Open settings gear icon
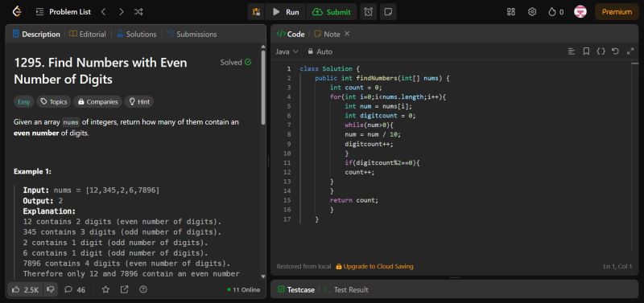Screen dimensions: 644x303 pyautogui.click(x=532, y=12)
